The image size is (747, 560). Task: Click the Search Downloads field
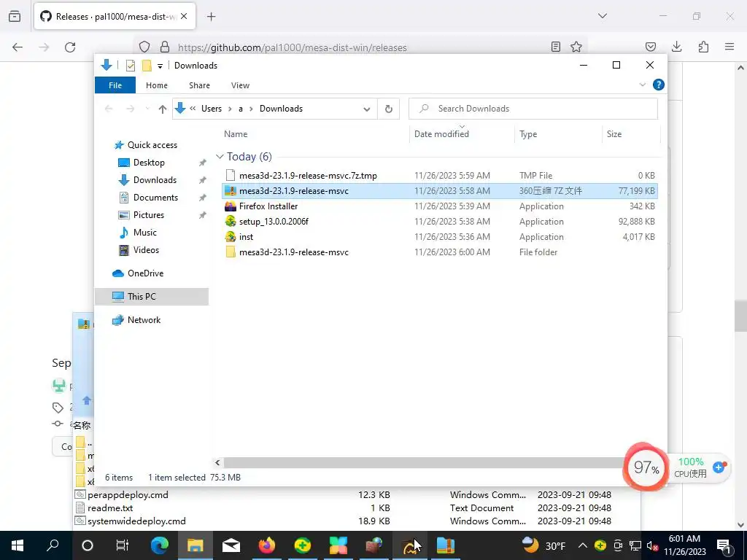(533, 109)
